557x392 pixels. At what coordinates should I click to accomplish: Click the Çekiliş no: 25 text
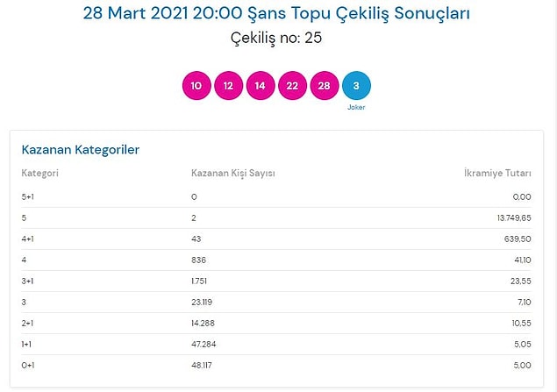tap(276, 38)
